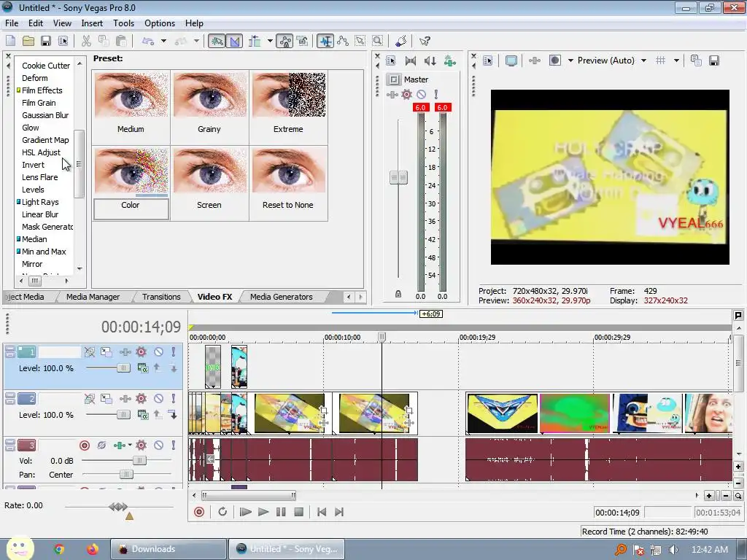The height and width of the screenshot is (560, 747).
Task: Adjust audio track 3 Vol slider
Action: 139,461
